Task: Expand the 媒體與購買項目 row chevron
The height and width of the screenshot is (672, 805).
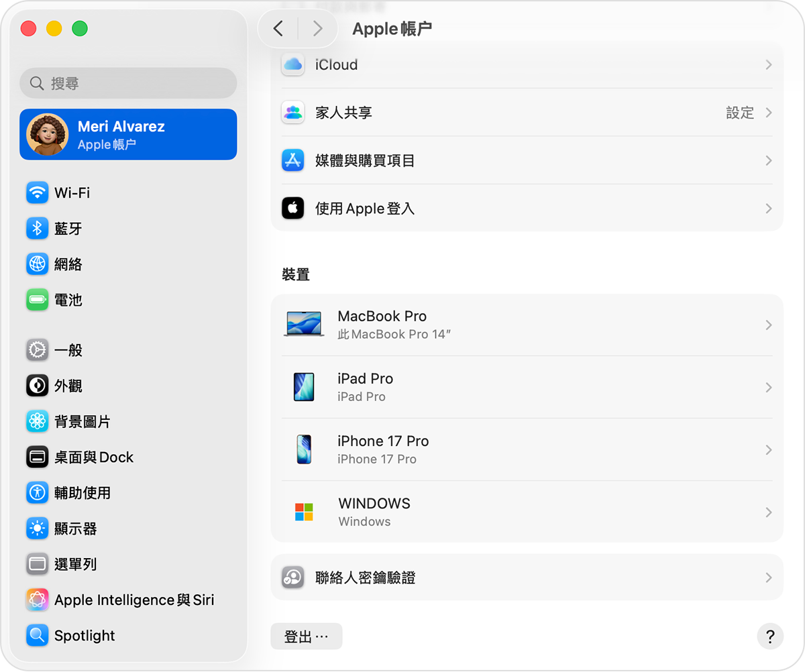Action: [x=768, y=160]
